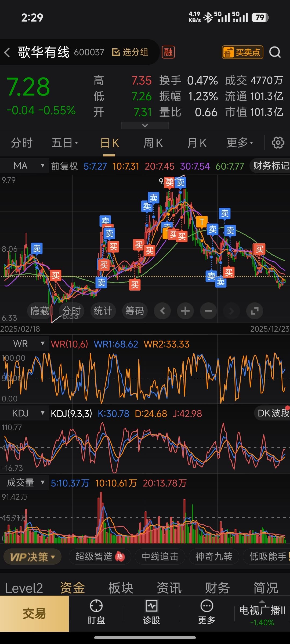This screenshot has height=644, width=290.
Task: Open 资讯 news tab
Action: coord(169,588)
